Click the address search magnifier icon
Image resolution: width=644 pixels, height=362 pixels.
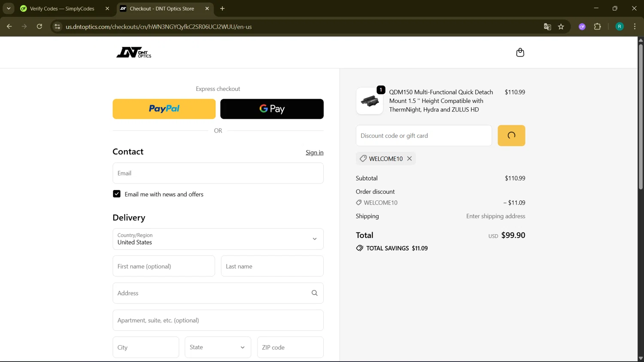314,293
